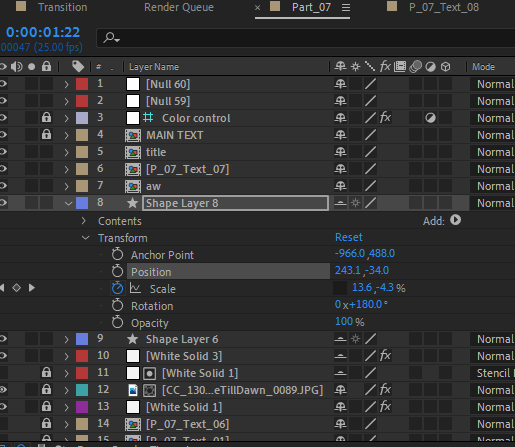Click the star icon of Shape Layer 6

tap(133, 339)
